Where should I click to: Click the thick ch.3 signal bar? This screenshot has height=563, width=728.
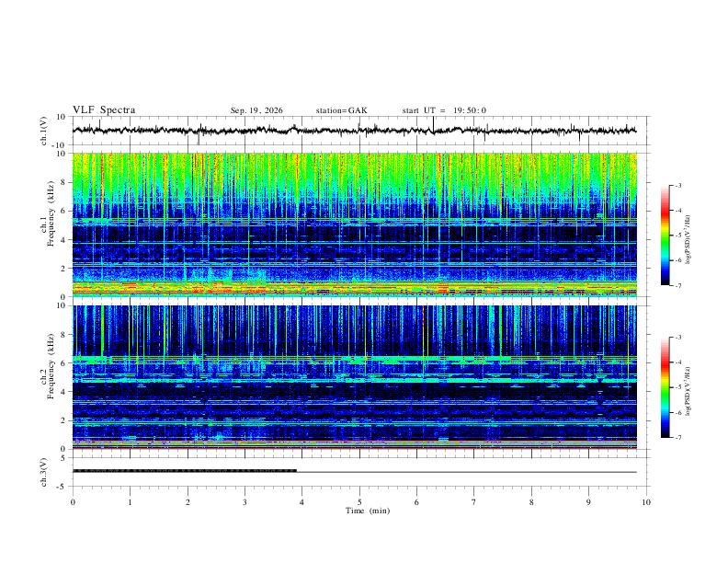coord(185,471)
